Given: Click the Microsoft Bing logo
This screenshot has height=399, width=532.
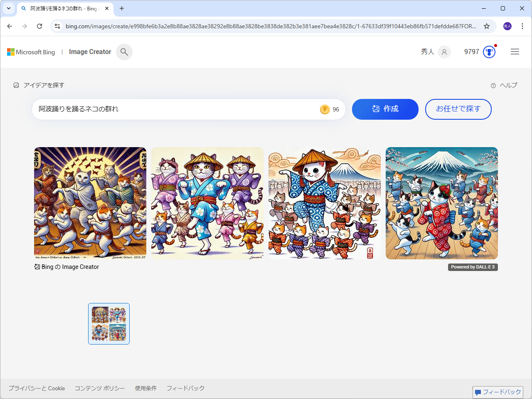Looking at the screenshot, I should tap(31, 52).
